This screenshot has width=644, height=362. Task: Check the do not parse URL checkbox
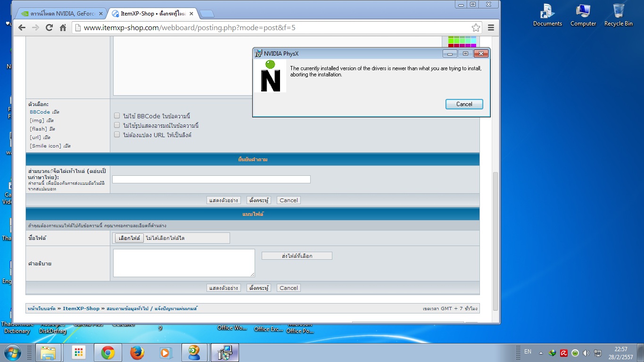pos(117,135)
